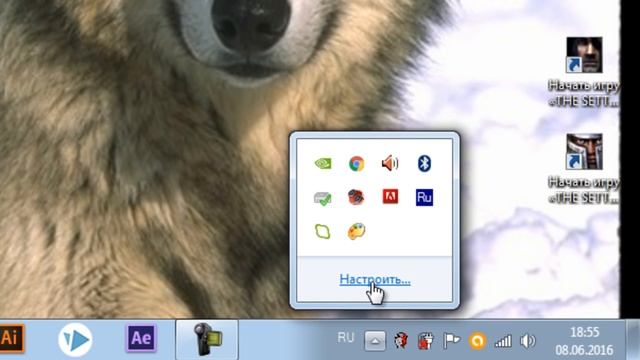The width and height of the screenshot is (640, 360).
Task: Click the red power plug icon in the taskbar tray
Action: click(x=425, y=341)
